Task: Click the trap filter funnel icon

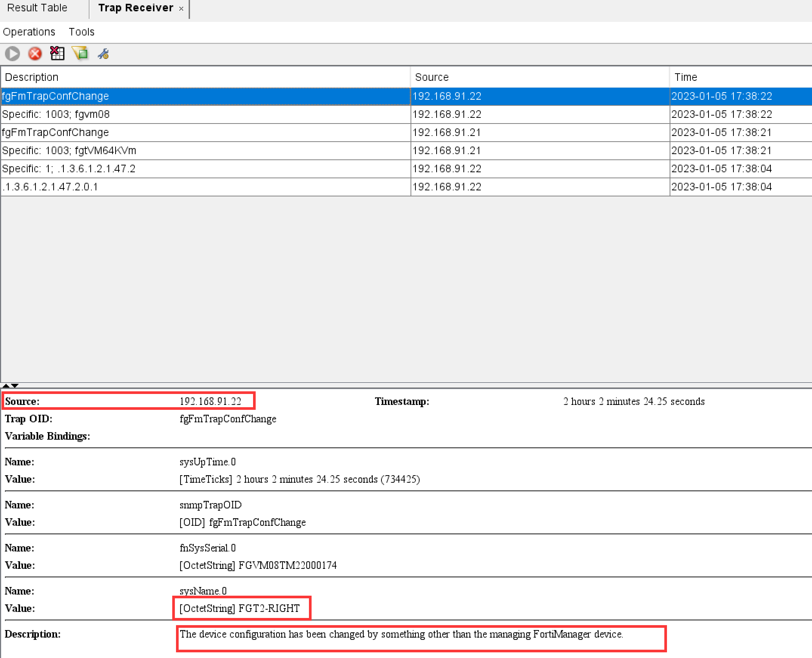Action: (x=80, y=53)
